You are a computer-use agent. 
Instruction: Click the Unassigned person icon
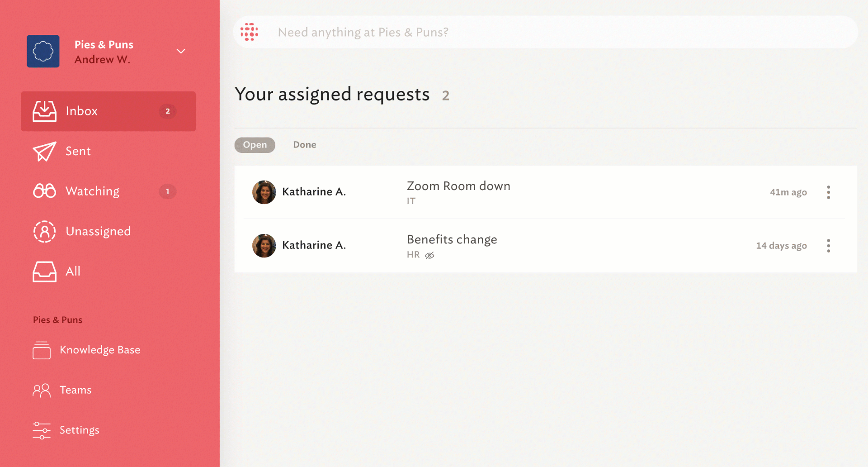44,231
